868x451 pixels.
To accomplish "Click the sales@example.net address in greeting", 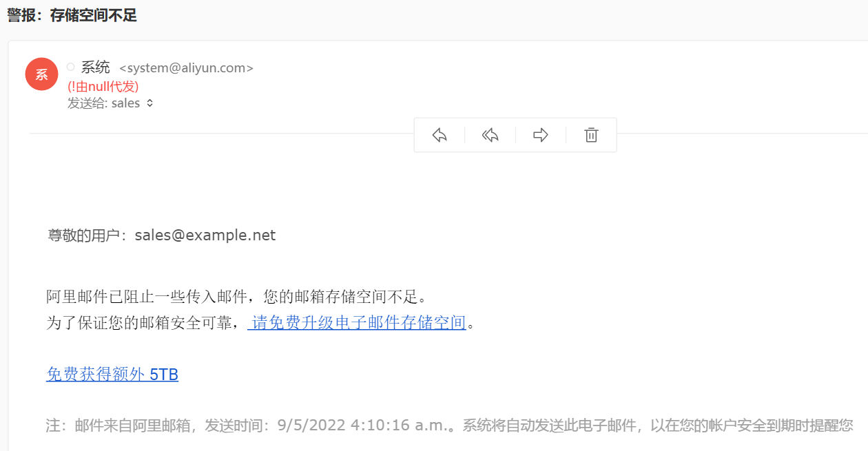I will tap(205, 235).
